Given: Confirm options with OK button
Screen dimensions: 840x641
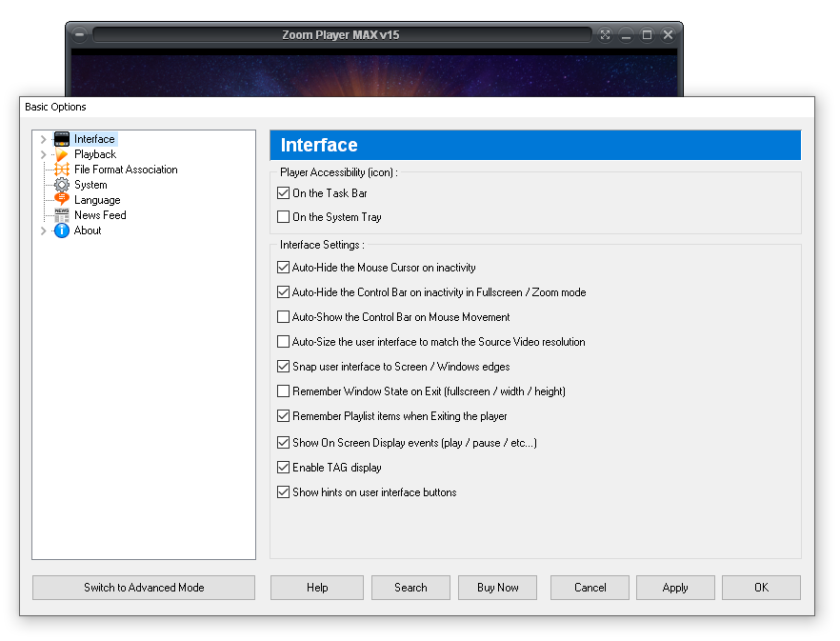Looking at the screenshot, I should coord(761,588).
